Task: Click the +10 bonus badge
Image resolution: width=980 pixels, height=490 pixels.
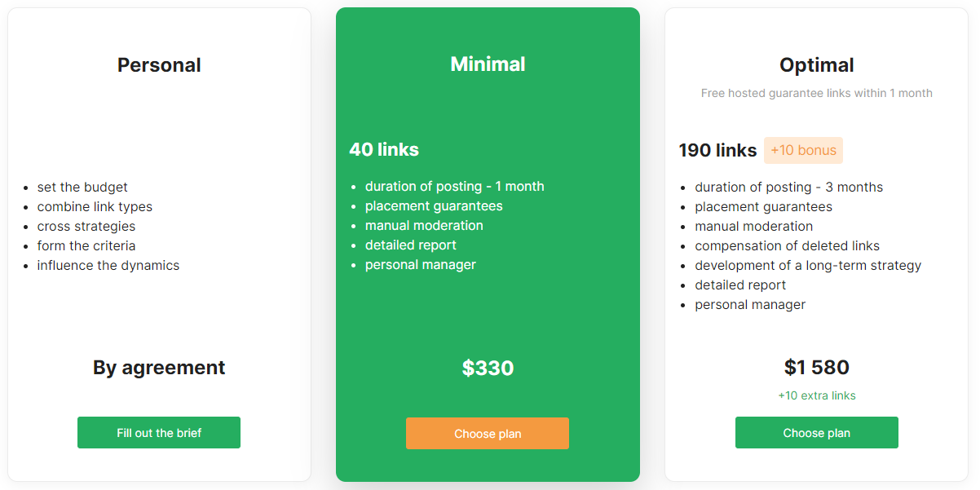Action: [x=803, y=150]
